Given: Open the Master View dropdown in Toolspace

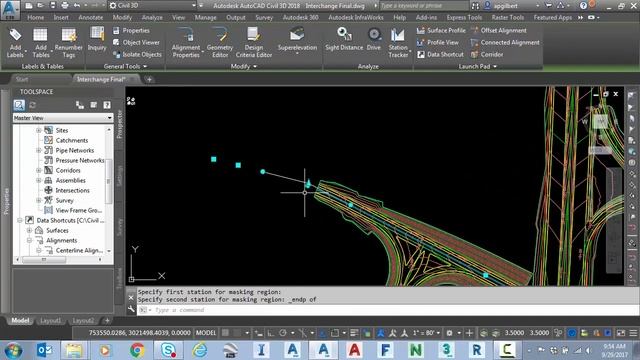Looking at the screenshot, I should point(63,118).
